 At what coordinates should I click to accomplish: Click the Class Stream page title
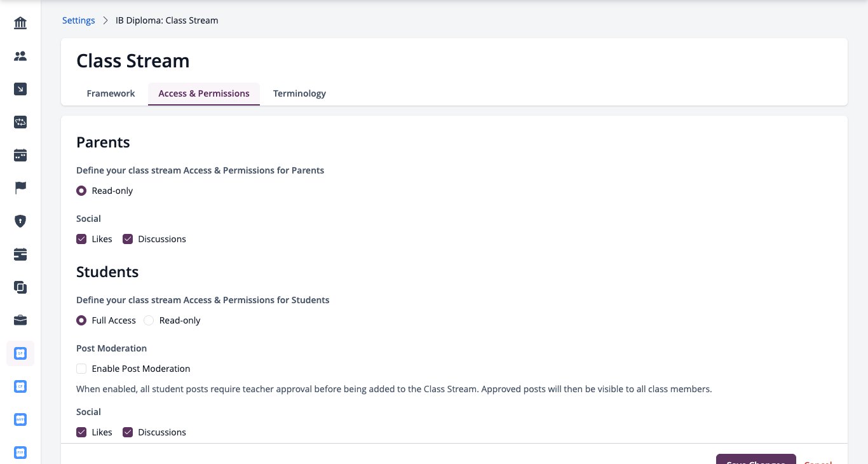tap(133, 61)
